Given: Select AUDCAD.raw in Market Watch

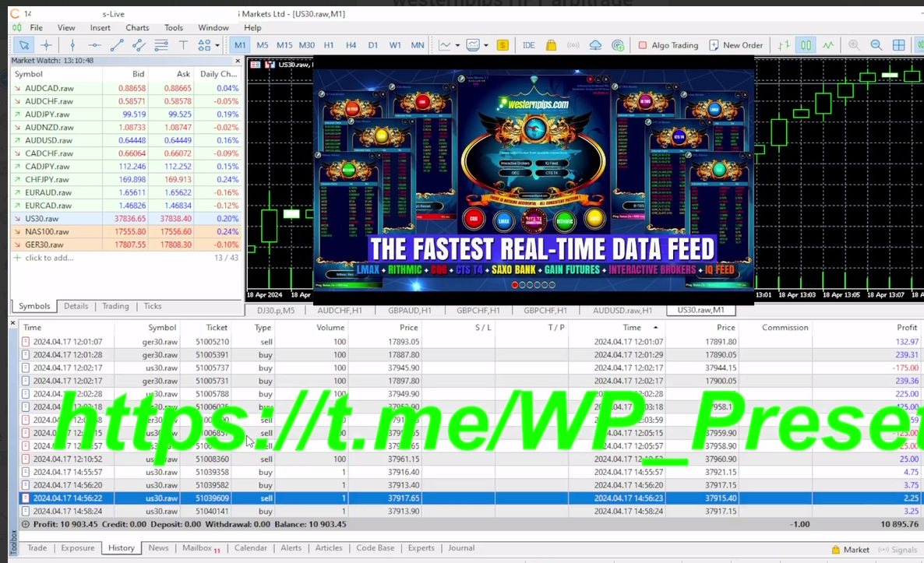Looking at the screenshot, I should [x=126, y=88].
